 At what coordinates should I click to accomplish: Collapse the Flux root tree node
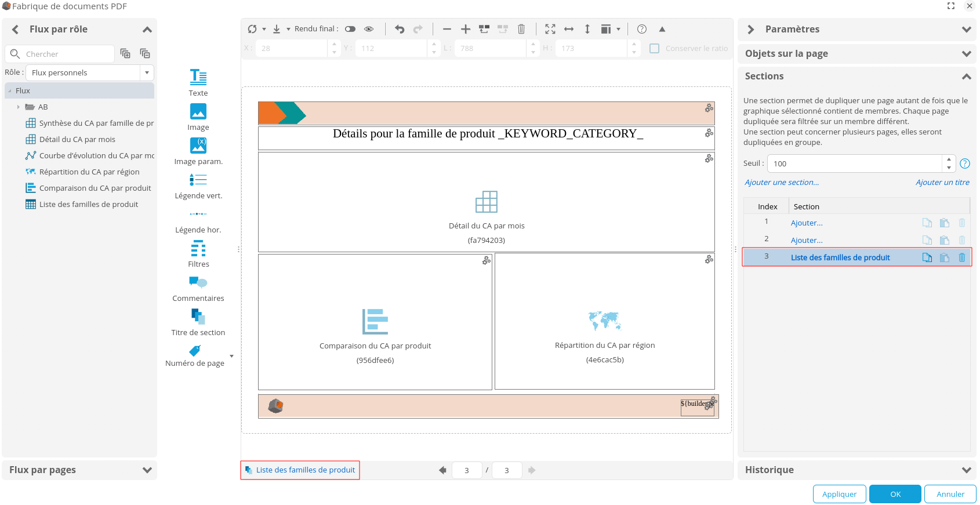[10, 91]
